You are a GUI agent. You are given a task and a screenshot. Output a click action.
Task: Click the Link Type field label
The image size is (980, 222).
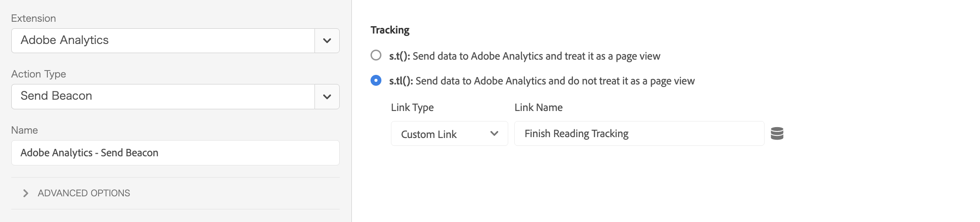pyautogui.click(x=412, y=108)
